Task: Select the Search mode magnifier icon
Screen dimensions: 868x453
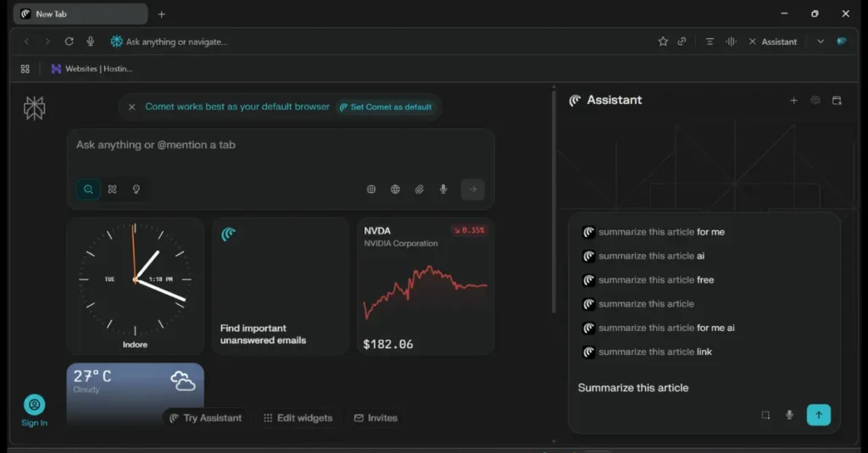Action: [88, 189]
